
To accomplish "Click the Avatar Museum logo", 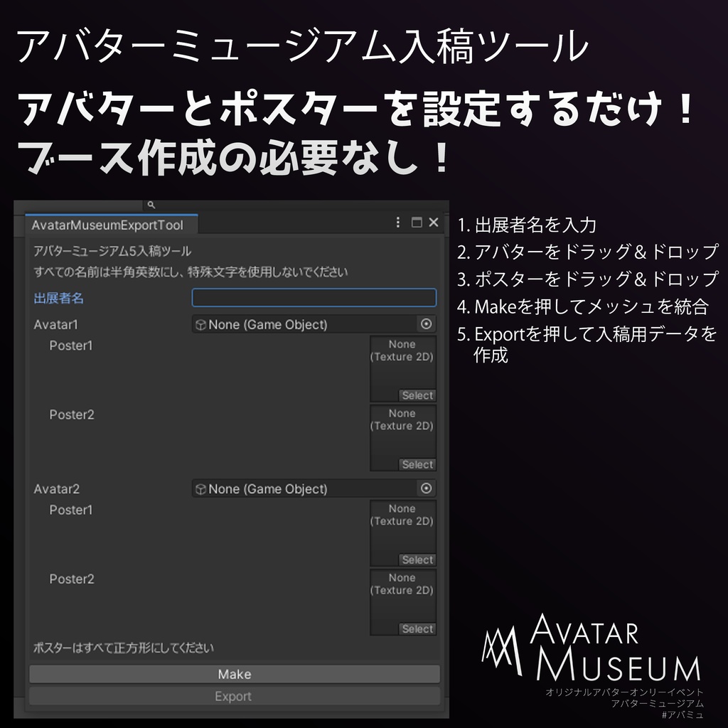I will pyautogui.click(x=591, y=648).
